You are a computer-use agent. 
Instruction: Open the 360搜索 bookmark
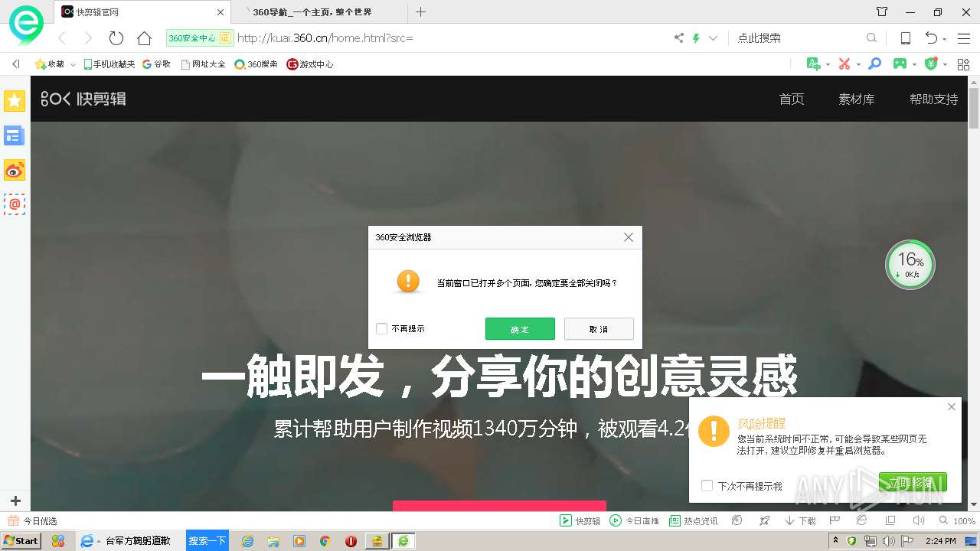(x=256, y=64)
